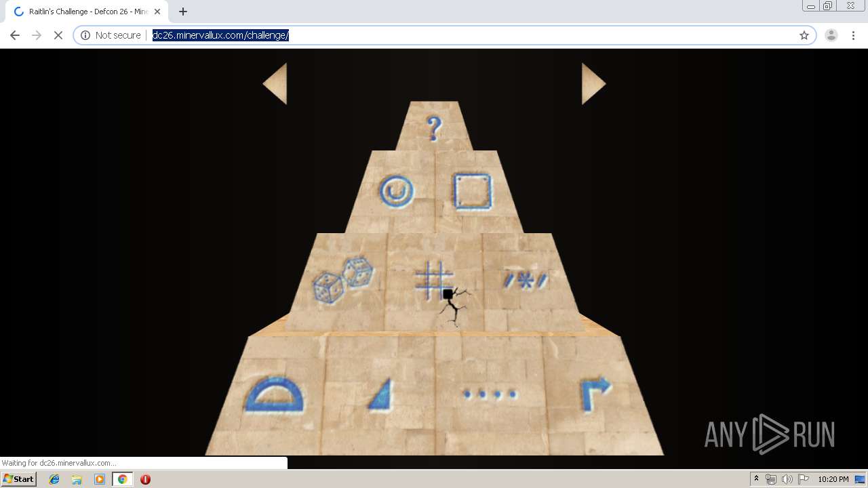Select the question mark stone tile

pos(434,127)
